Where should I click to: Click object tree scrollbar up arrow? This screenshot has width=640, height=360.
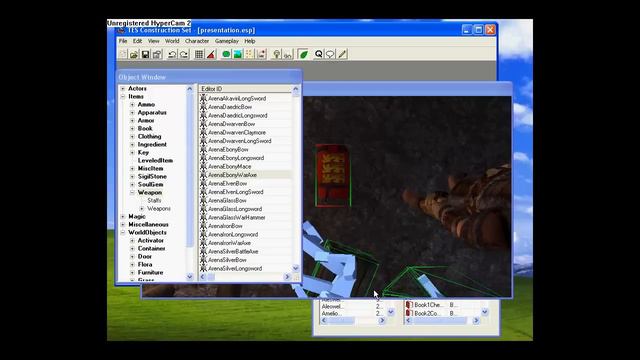pyautogui.click(x=189, y=89)
